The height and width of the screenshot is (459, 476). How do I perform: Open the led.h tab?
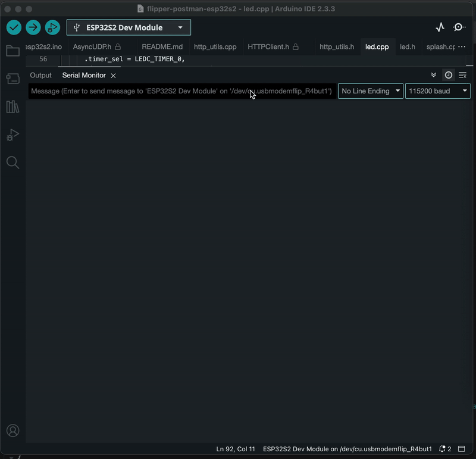point(408,47)
